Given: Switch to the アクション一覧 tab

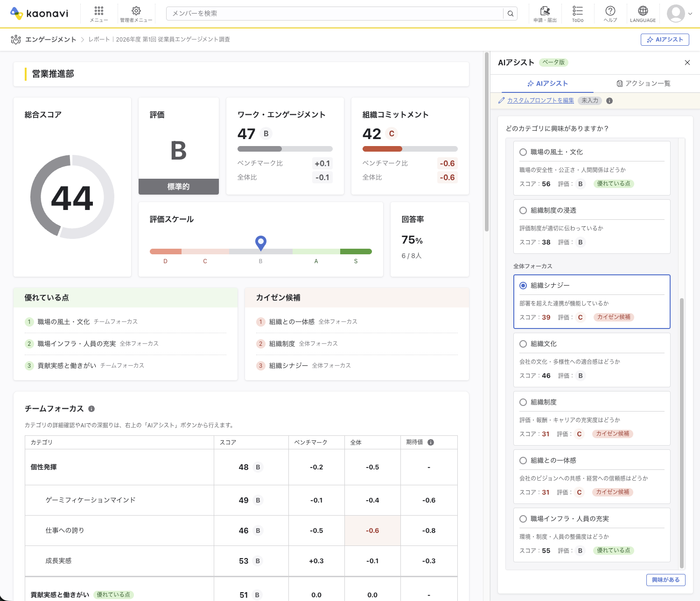Looking at the screenshot, I should coord(644,84).
